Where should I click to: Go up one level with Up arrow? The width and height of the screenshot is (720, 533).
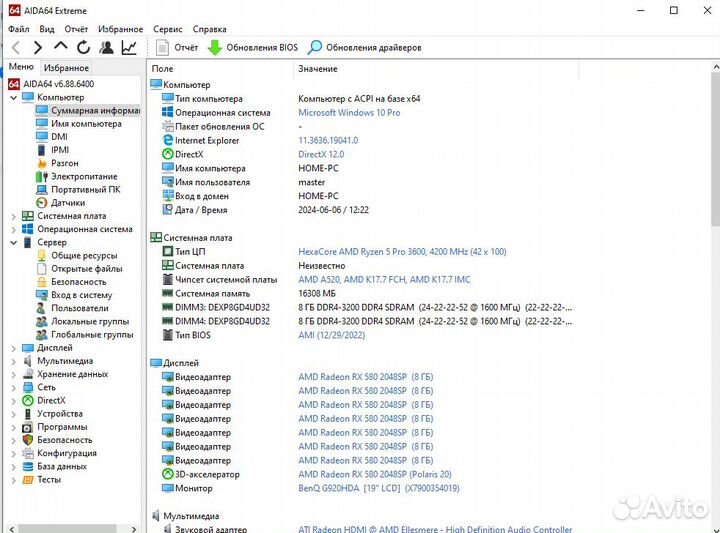(61, 46)
